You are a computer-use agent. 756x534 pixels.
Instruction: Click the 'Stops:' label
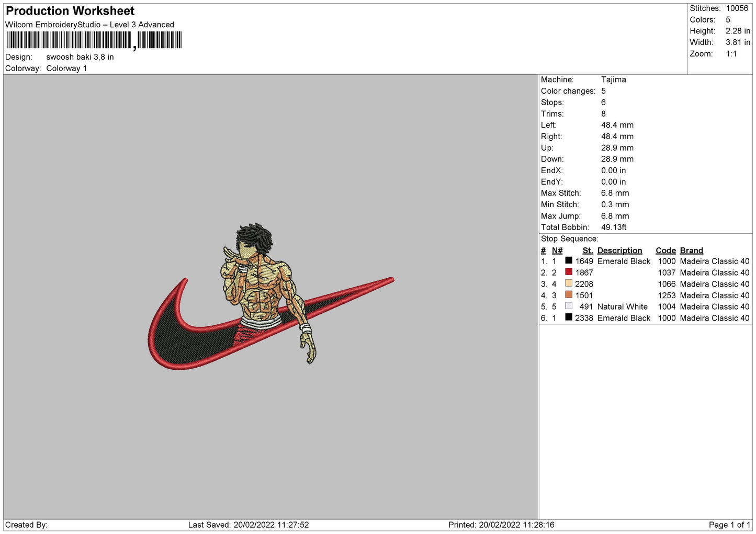click(552, 103)
